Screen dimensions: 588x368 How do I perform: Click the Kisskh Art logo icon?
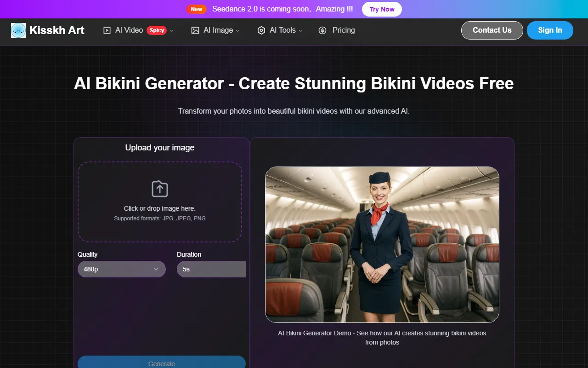pyautogui.click(x=18, y=30)
